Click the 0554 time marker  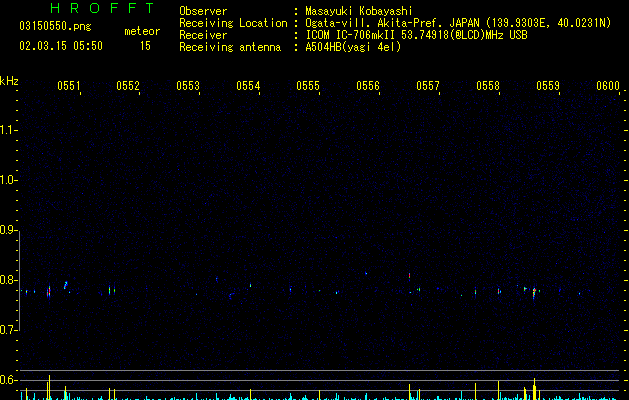[248, 86]
